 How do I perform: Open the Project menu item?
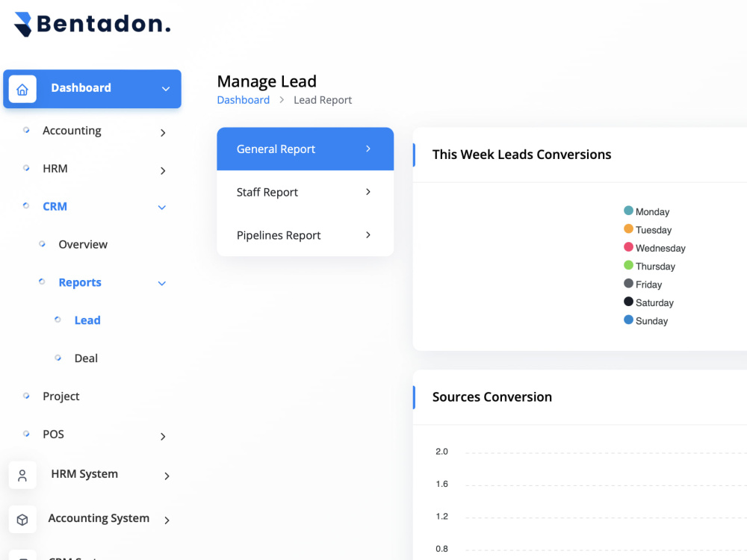[x=61, y=396]
